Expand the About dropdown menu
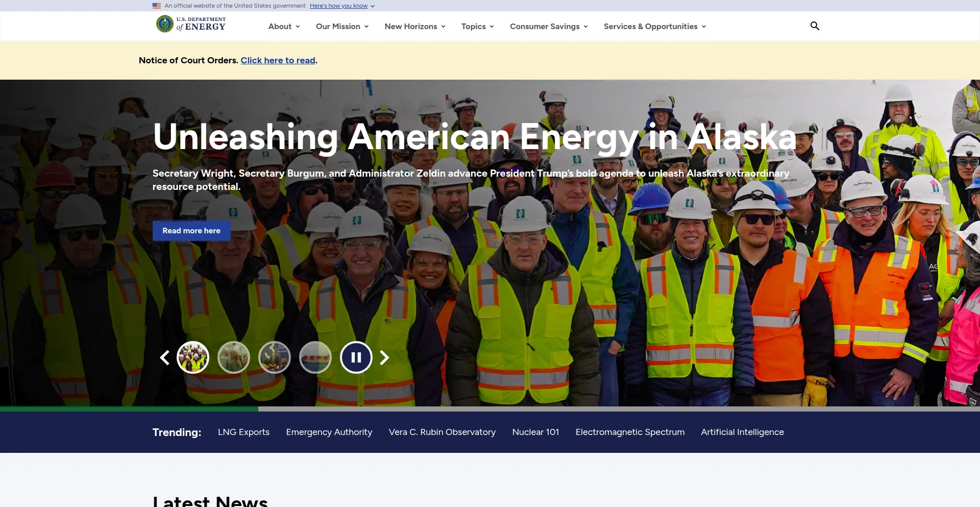Image resolution: width=980 pixels, height=507 pixels. [284, 27]
